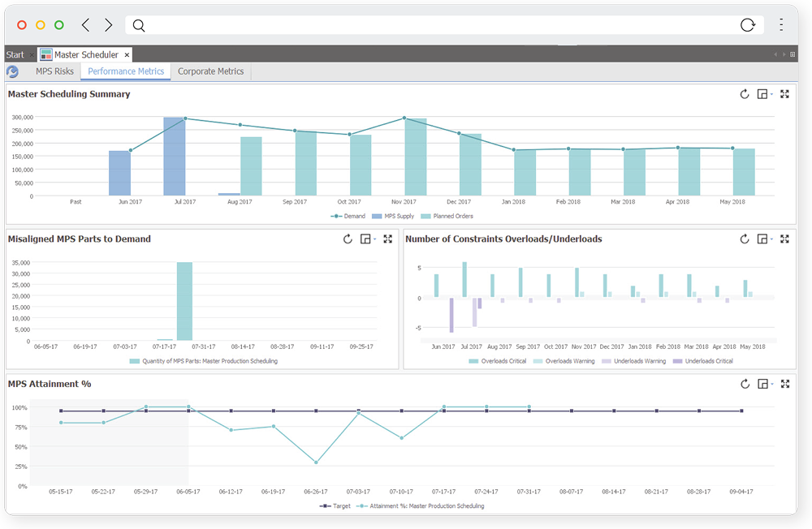This screenshot has width=812, height=529.
Task: Go to the Start tab
Action: [x=15, y=54]
